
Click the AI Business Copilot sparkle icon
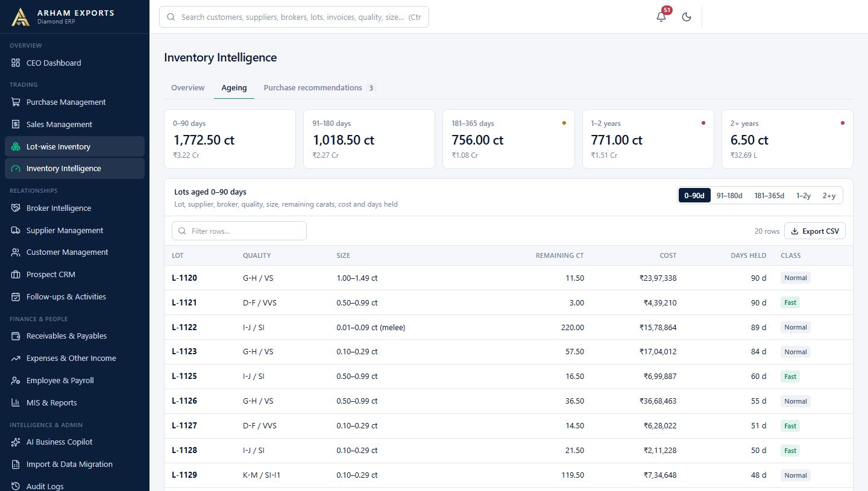(16, 442)
